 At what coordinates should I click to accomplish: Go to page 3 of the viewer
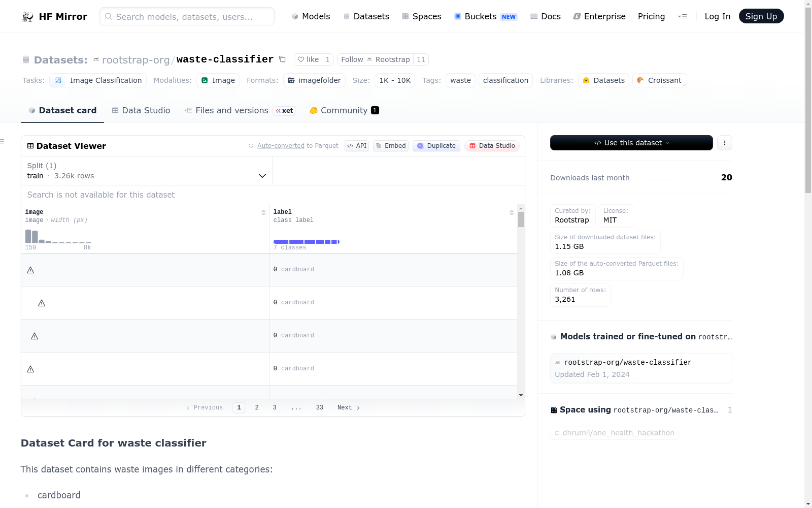point(275,407)
